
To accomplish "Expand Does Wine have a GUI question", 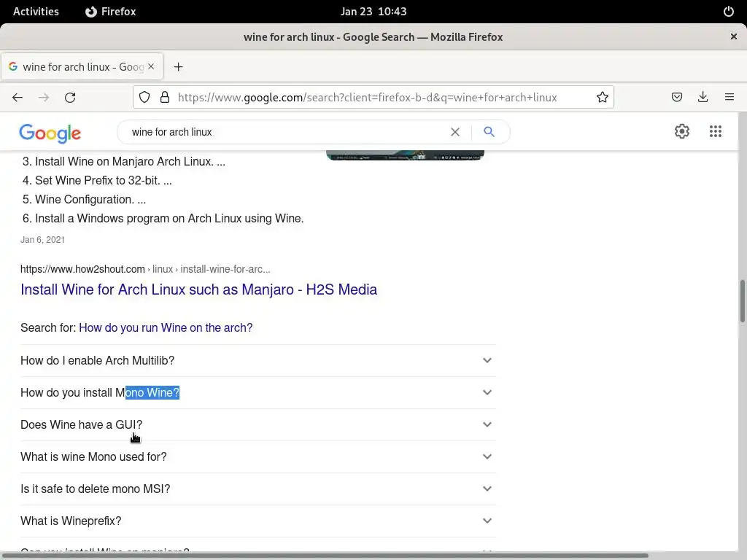I will click(258, 425).
